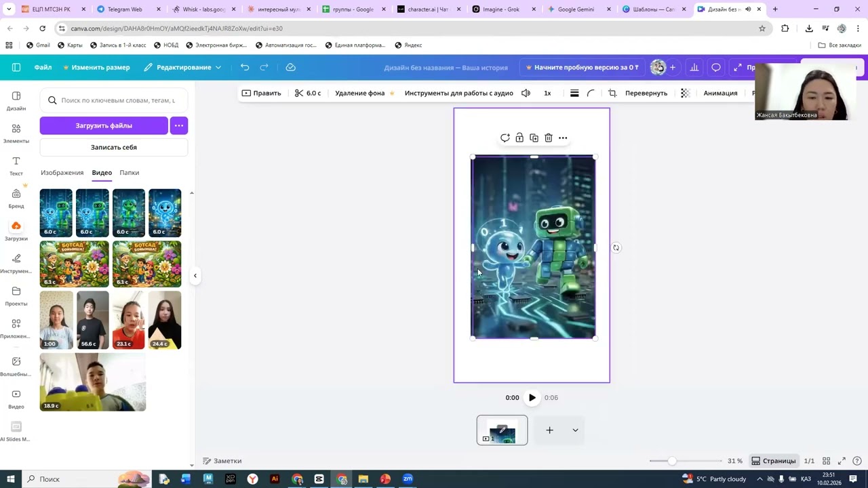The width and height of the screenshot is (868, 488).
Task: Click the speaker volume icon
Action: (x=526, y=93)
